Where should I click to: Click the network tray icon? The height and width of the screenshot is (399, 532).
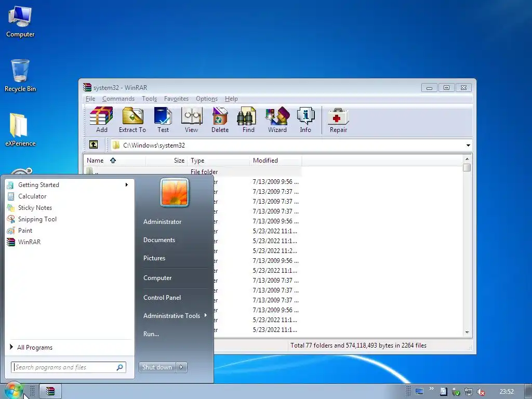pyautogui.click(x=469, y=392)
